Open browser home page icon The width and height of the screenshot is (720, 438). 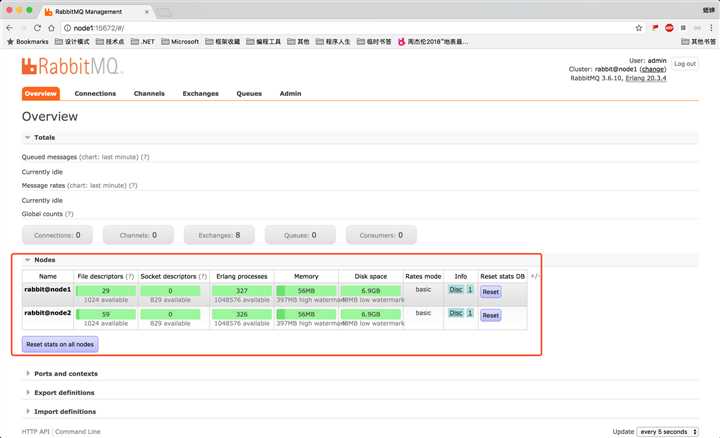(51, 28)
